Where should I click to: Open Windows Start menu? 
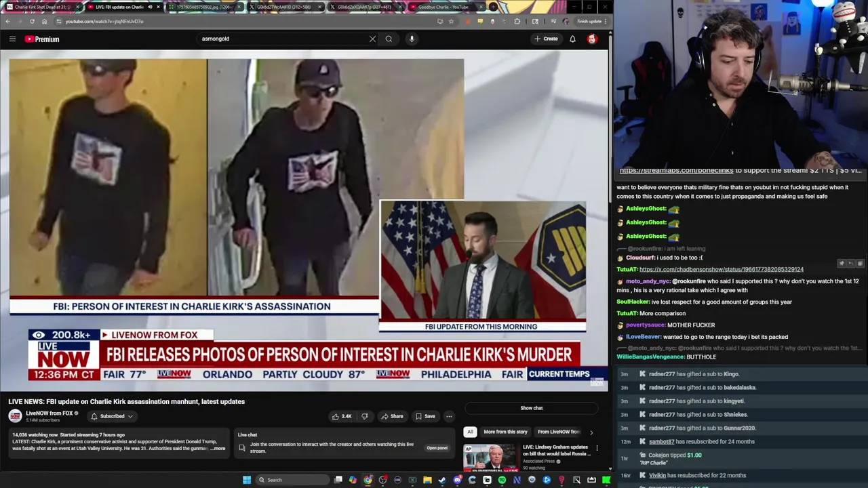(x=247, y=480)
